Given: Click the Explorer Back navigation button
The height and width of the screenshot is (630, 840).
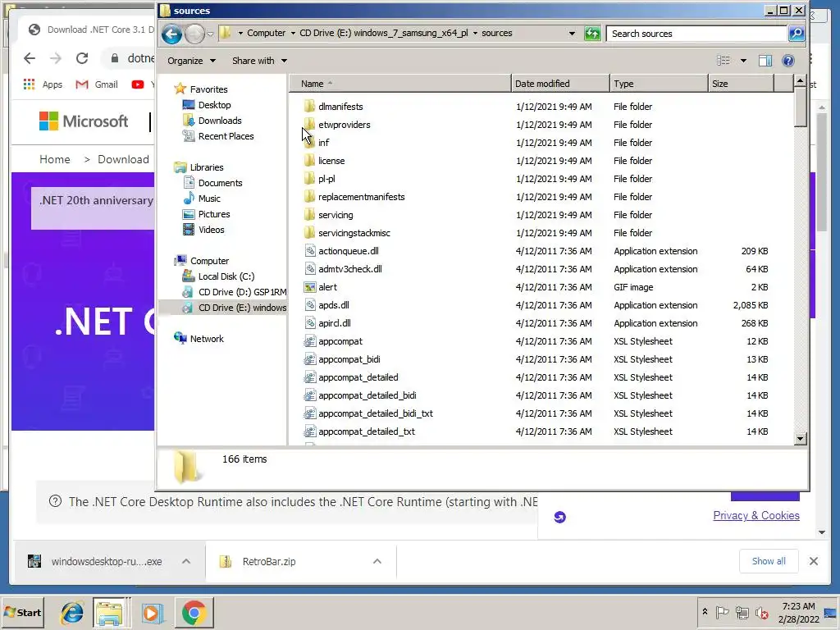Looking at the screenshot, I should tap(171, 34).
